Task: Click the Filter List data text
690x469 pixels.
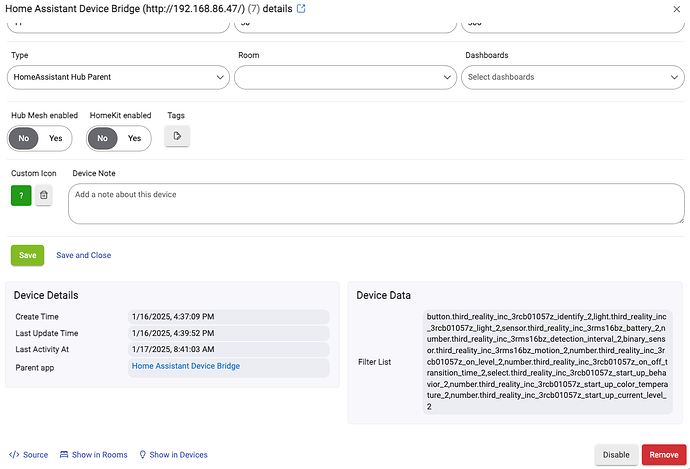Action: click(x=547, y=362)
